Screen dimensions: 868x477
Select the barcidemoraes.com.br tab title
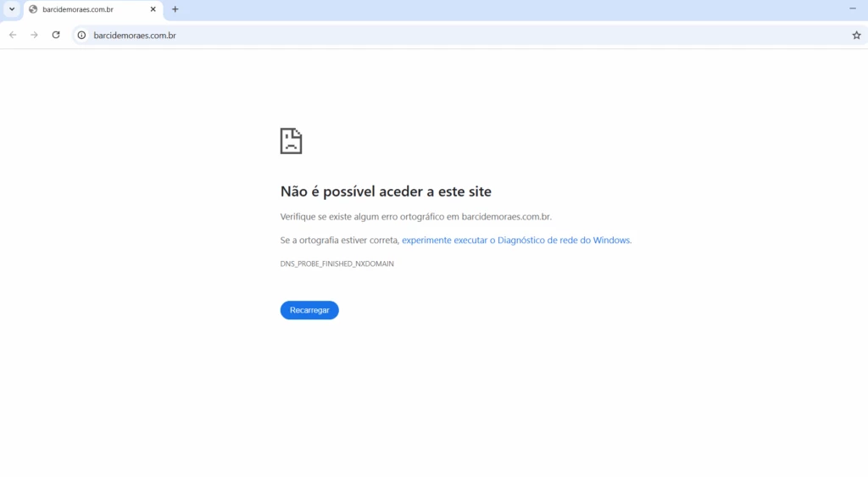pyautogui.click(x=78, y=9)
